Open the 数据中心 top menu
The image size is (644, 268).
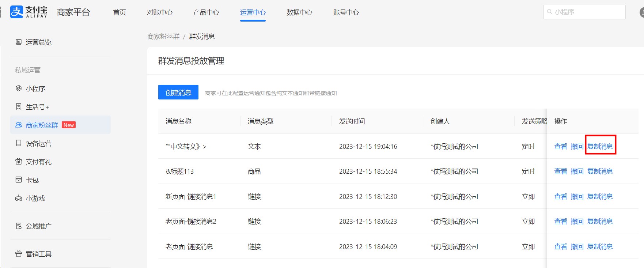tap(299, 12)
